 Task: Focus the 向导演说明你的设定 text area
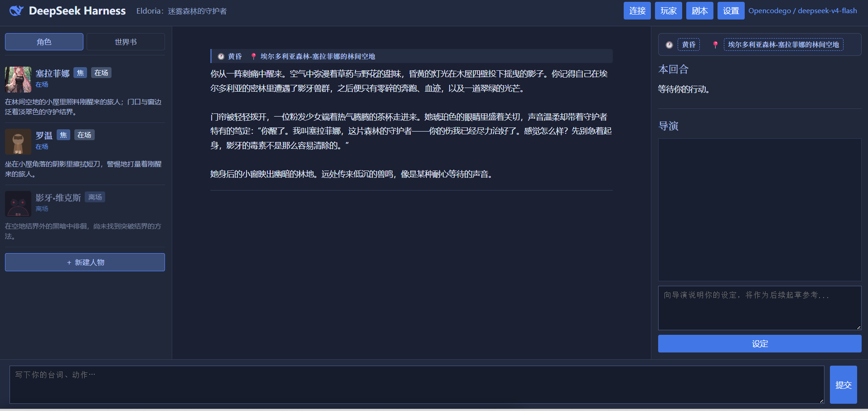coord(760,308)
